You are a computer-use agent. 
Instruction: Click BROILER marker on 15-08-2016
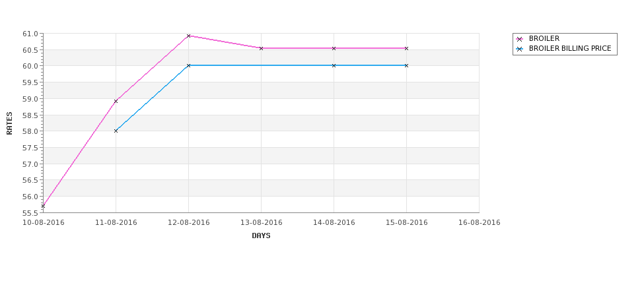tap(407, 48)
